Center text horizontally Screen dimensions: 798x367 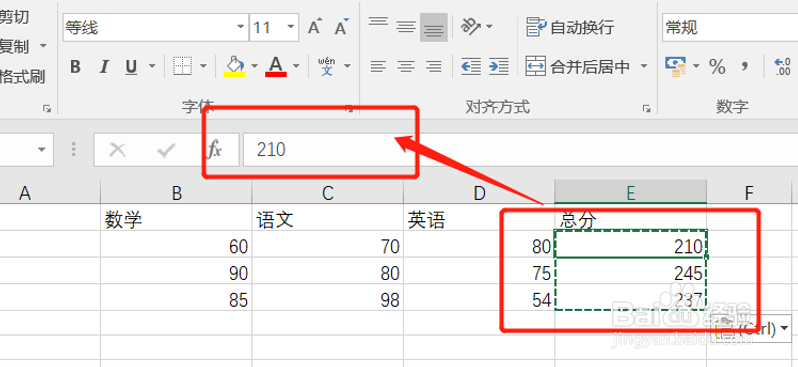click(406, 66)
